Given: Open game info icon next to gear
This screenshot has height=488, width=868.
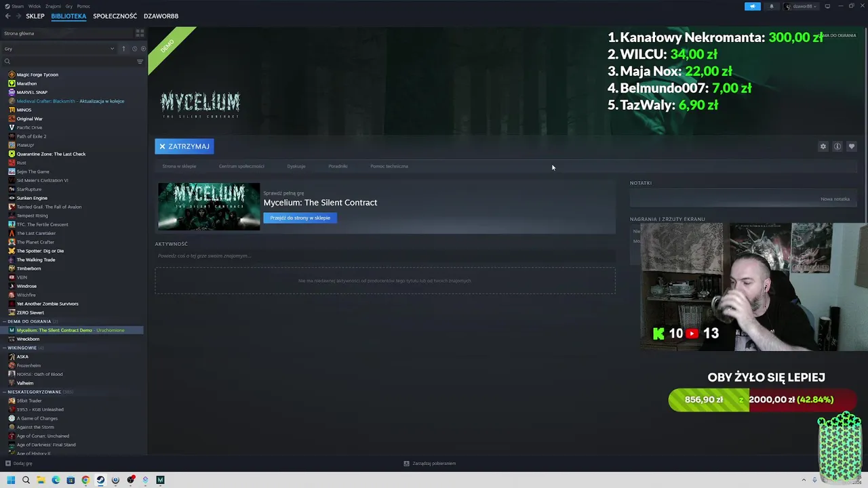Looking at the screenshot, I should pos(837,146).
